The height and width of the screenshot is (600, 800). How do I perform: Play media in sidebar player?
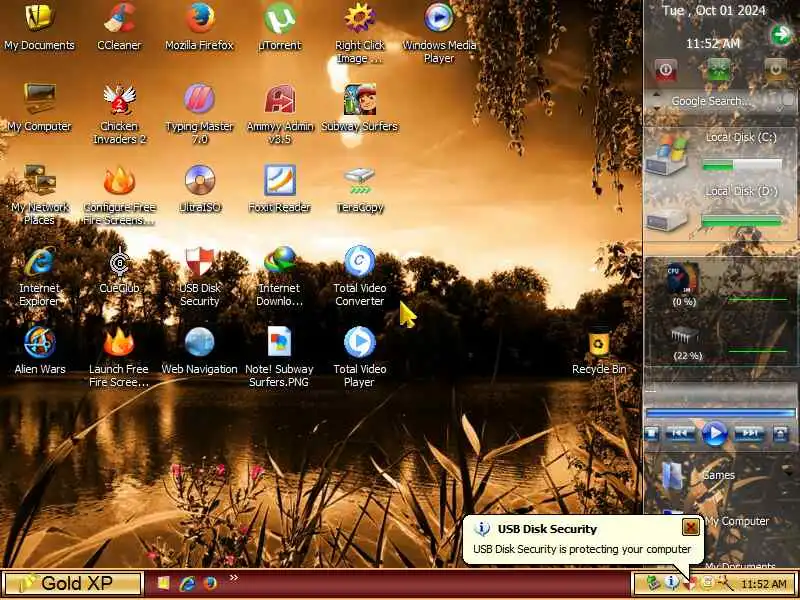click(x=714, y=433)
